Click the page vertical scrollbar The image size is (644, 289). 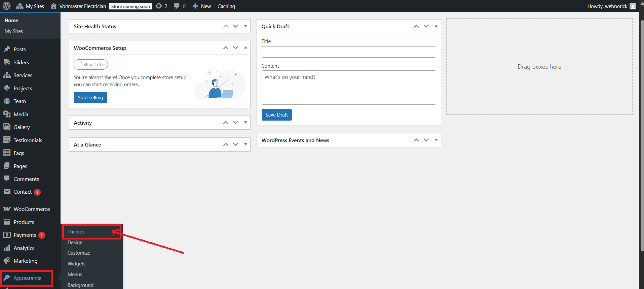(642, 135)
